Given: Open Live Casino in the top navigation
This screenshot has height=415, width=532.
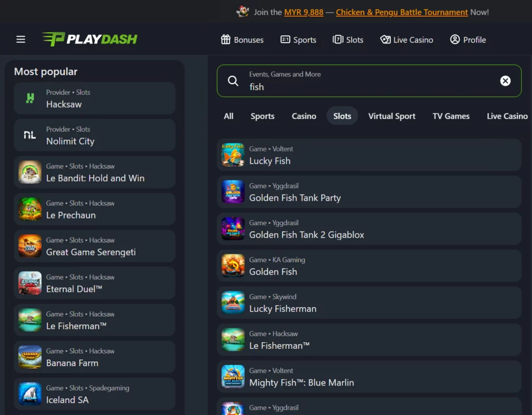Looking at the screenshot, I should 407,40.
